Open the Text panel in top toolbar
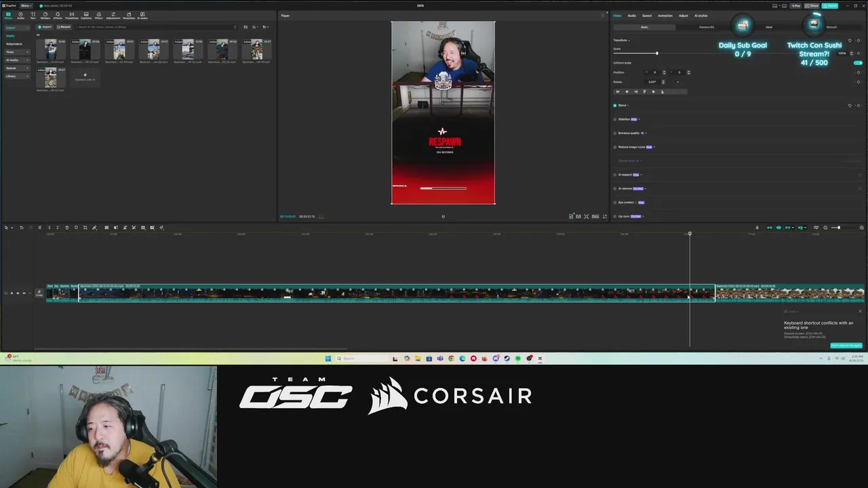 click(33, 16)
